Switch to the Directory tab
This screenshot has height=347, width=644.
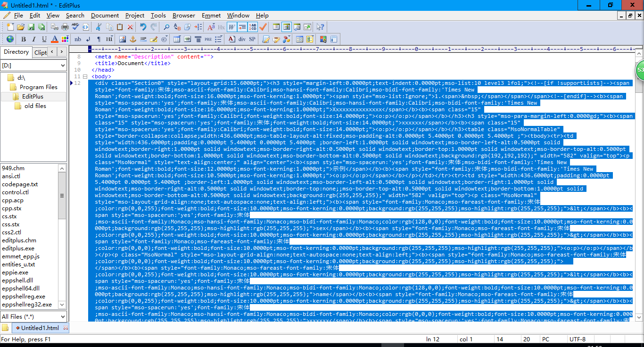click(x=16, y=52)
